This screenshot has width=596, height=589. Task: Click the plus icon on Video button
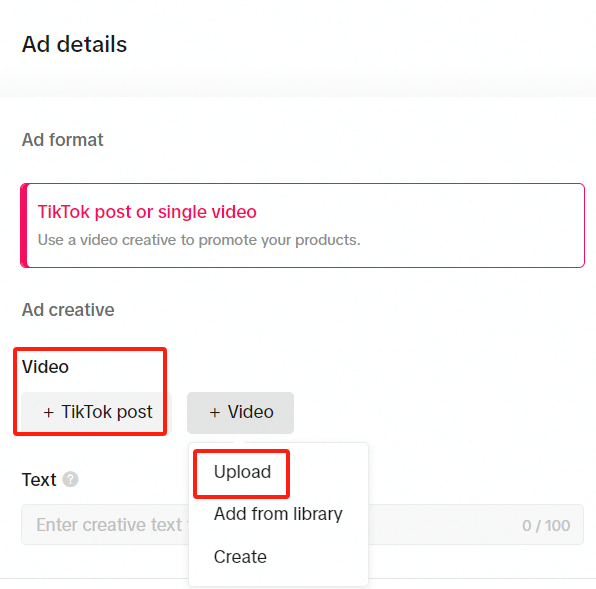coord(215,412)
